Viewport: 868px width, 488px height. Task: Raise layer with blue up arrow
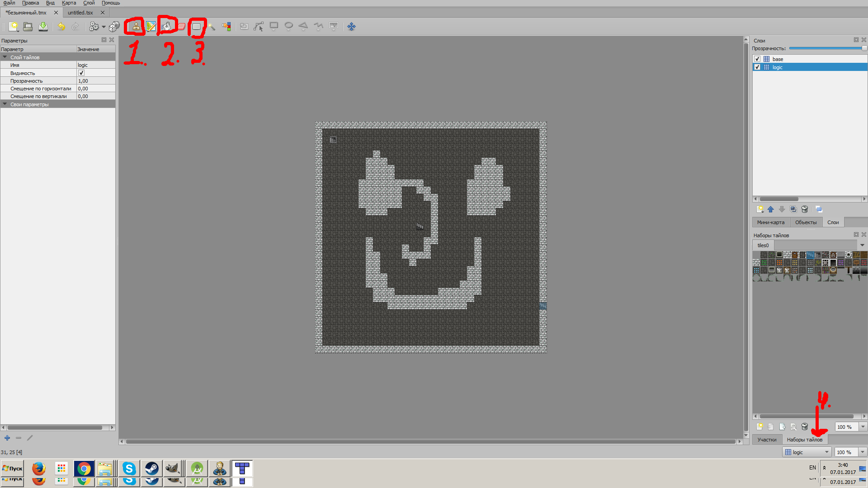click(771, 209)
